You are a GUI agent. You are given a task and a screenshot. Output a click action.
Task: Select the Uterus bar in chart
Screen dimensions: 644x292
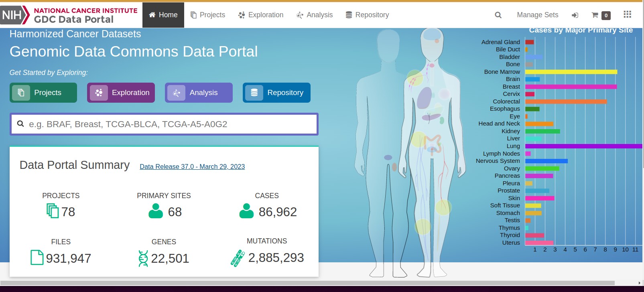click(539, 243)
